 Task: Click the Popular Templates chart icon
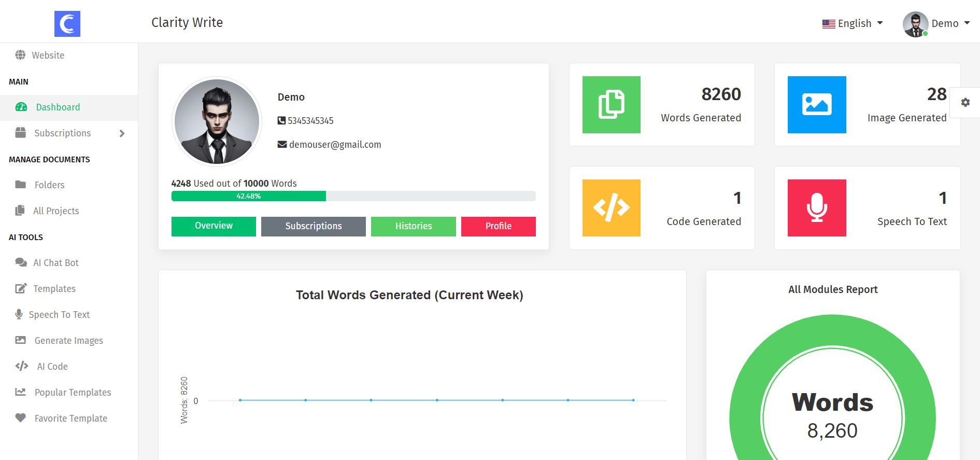pos(21,392)
